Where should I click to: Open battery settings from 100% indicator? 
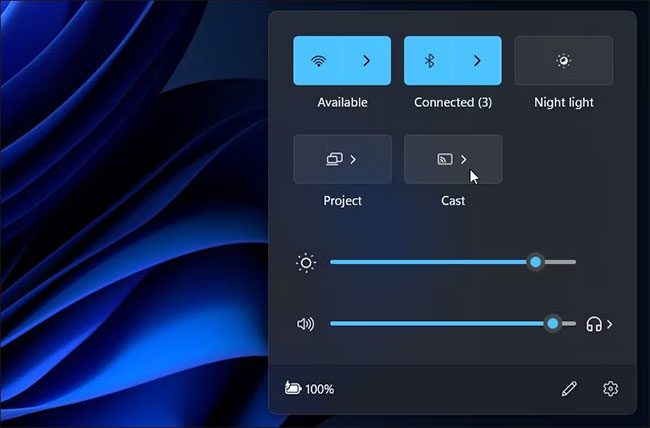(x=309, y=389)
